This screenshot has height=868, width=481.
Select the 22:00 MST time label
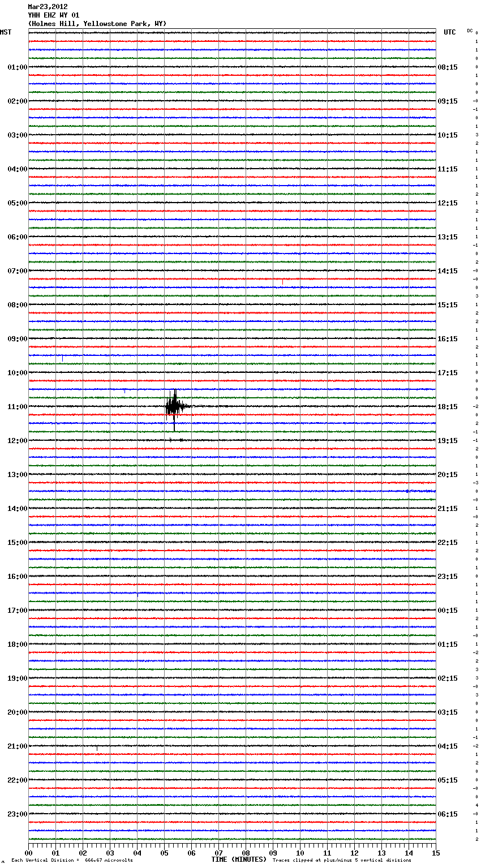click(x=18, y=780)
